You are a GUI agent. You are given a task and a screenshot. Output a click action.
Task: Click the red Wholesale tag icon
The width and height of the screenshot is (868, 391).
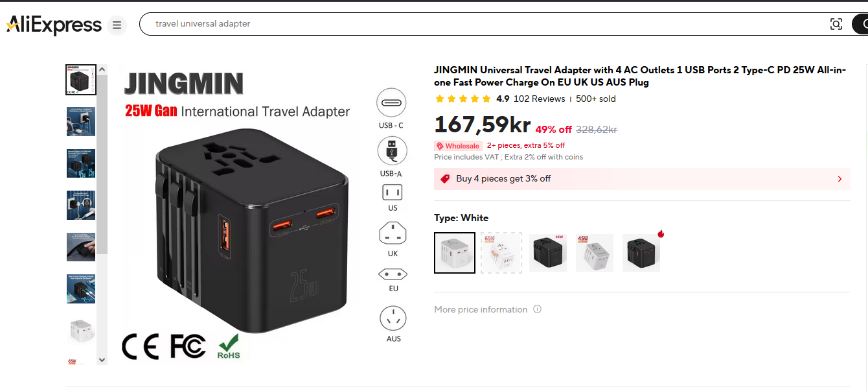click(440, 146)
